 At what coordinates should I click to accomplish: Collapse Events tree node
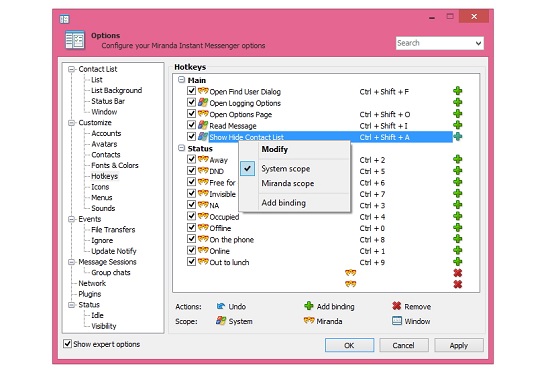[72, 219]
